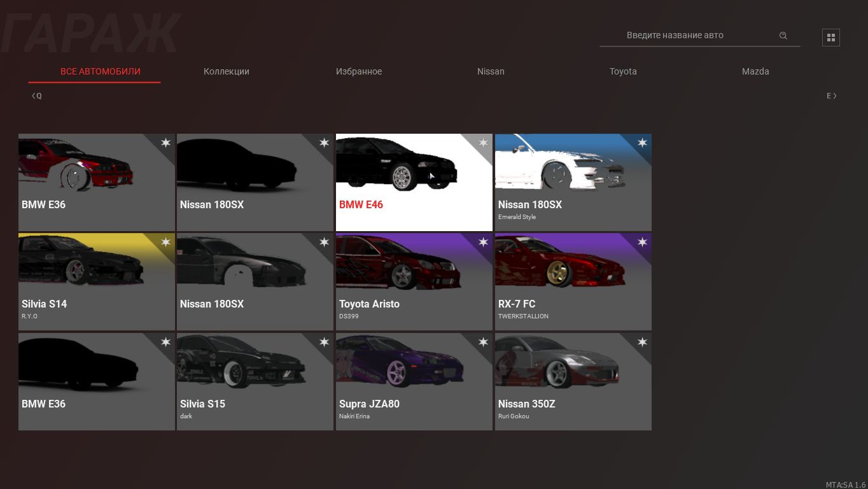Click the star on Silvia S14 card
The height and width of the screenshot is (489, 868).
[x=165, y=242]
